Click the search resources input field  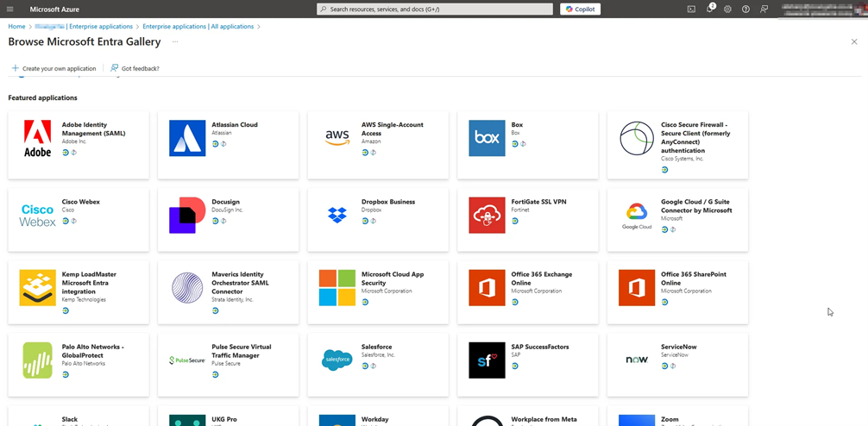[x=435, y=9]
